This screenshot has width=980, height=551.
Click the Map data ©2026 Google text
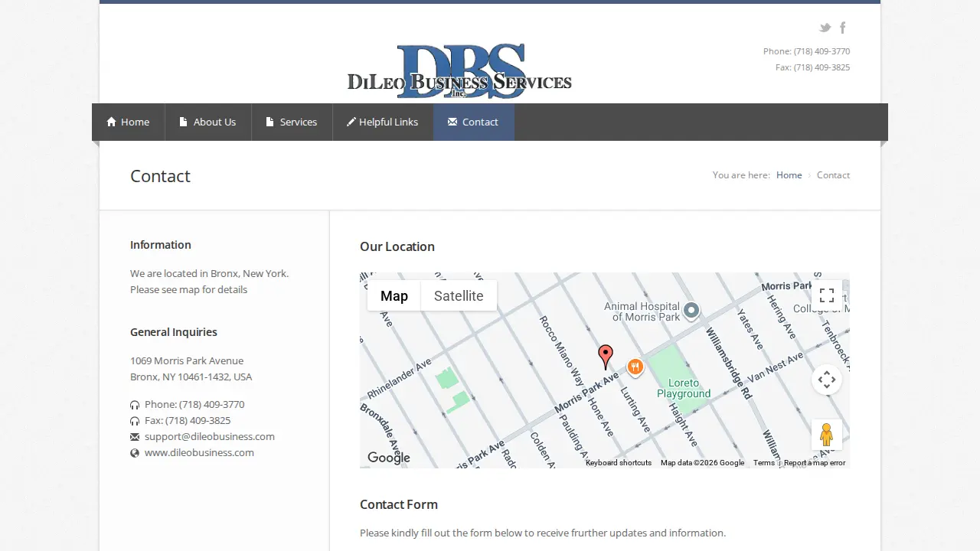[702, 463]
